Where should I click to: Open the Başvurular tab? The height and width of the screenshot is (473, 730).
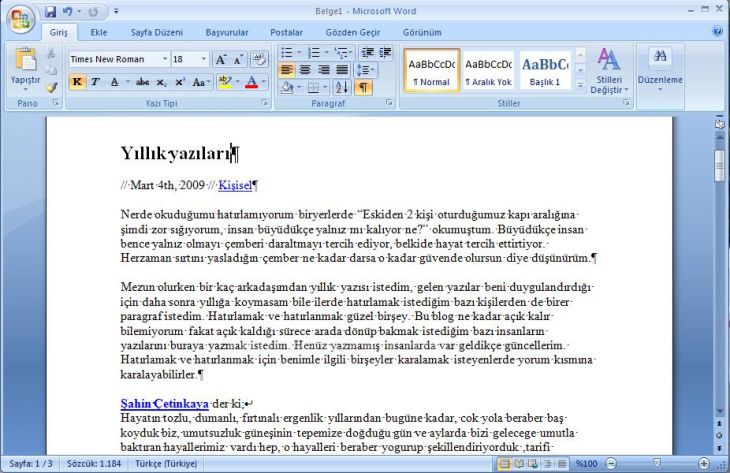pyautogui.click(x=227, y=32)
